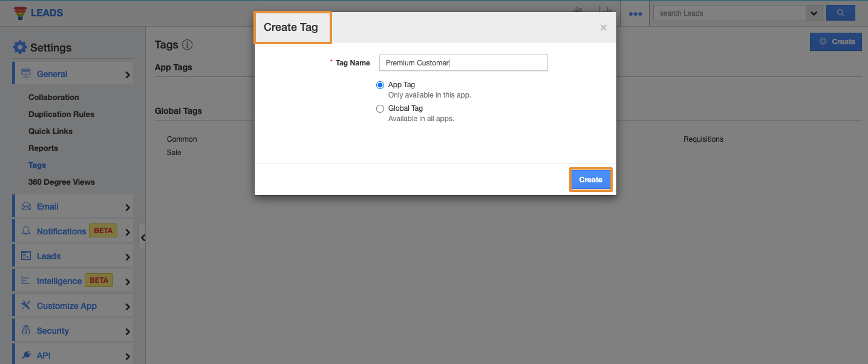Click the Tag Name text field

[463, 63]
